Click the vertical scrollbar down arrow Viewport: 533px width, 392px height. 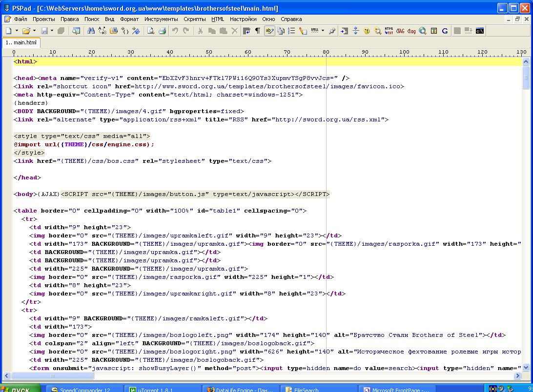coord(526,368)
